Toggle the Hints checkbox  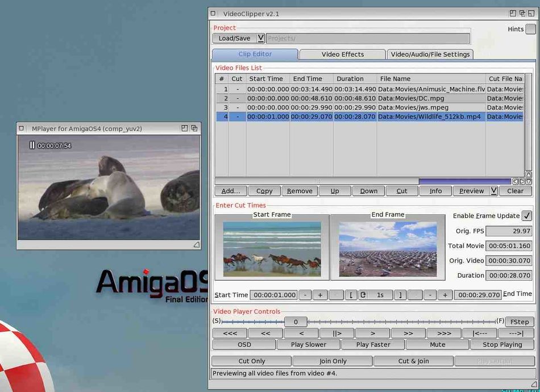530,29
